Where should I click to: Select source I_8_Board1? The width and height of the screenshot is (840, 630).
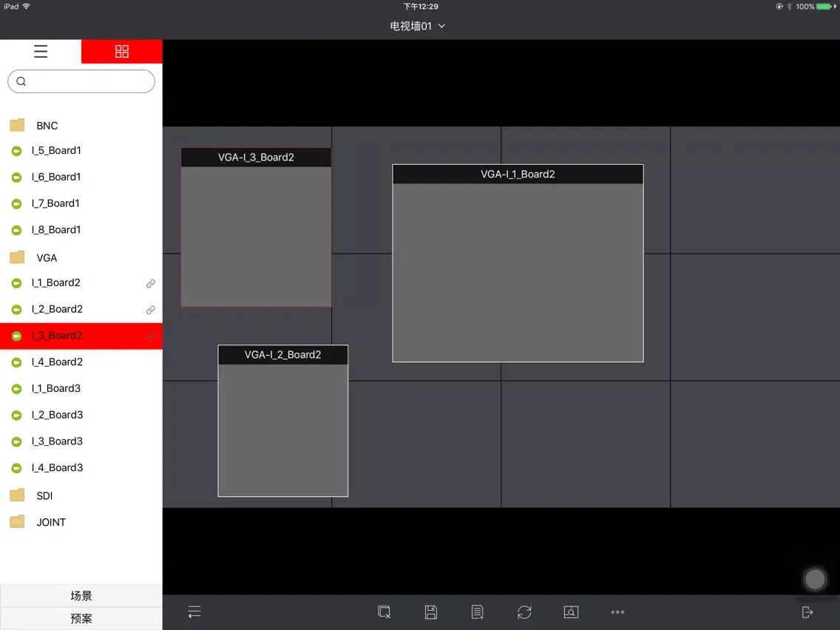[81, 230]
